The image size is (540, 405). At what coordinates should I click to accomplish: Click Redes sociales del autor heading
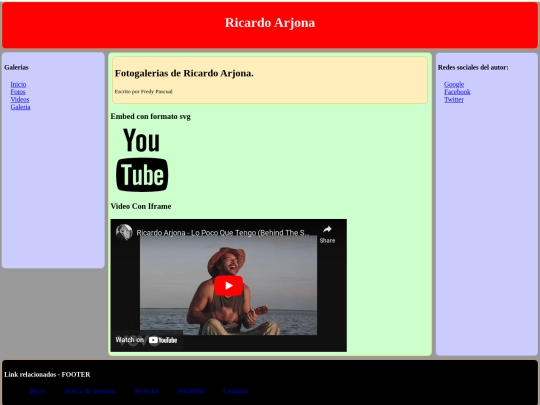coord(473,68)
